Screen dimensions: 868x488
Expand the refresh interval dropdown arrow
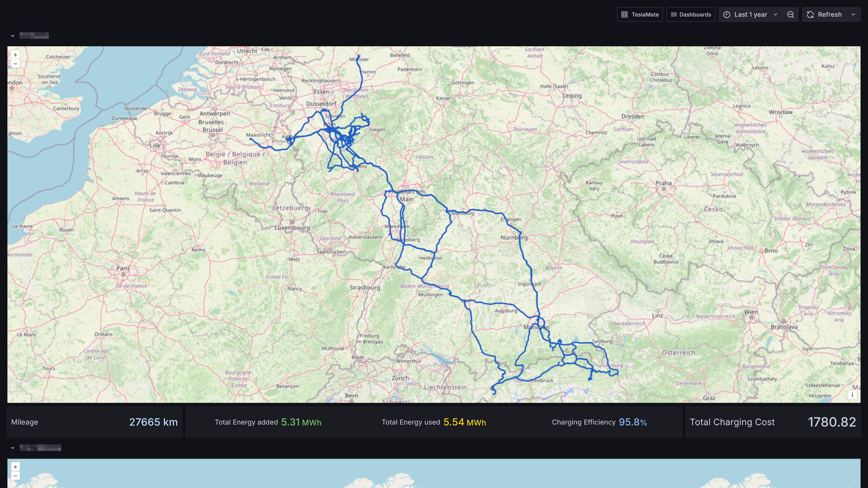[x=853, y=14]
